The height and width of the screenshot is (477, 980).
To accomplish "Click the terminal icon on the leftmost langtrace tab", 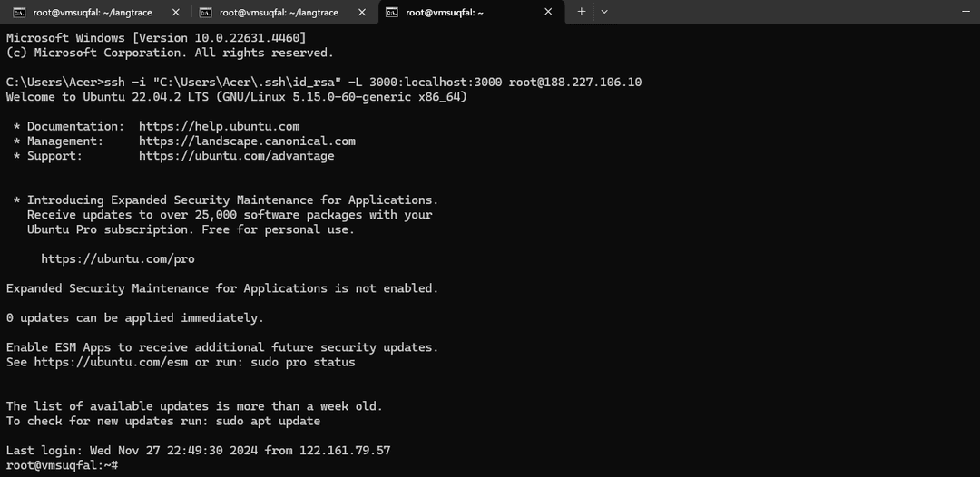I will pyautogui.click(x=18, y=12).
